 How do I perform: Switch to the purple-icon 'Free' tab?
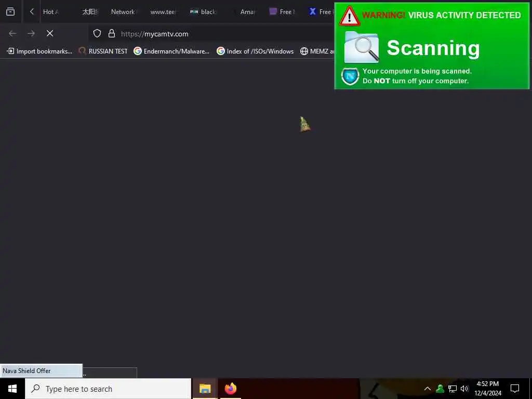[x=282, y=12]
